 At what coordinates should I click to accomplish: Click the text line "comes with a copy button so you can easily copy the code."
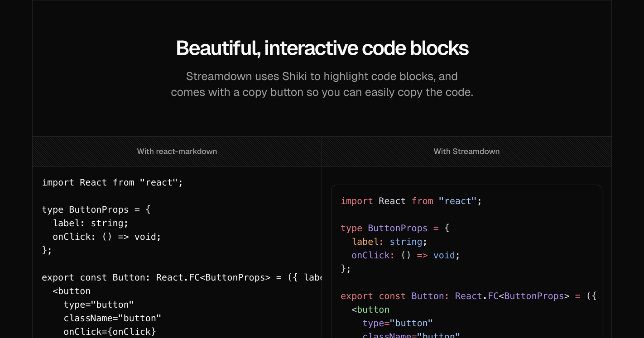[x=322, y=92]
